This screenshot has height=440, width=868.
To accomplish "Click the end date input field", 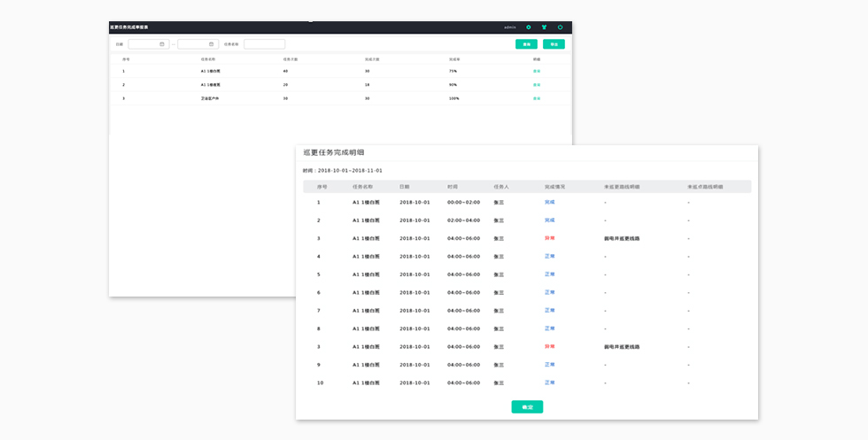I will [193, 44].
